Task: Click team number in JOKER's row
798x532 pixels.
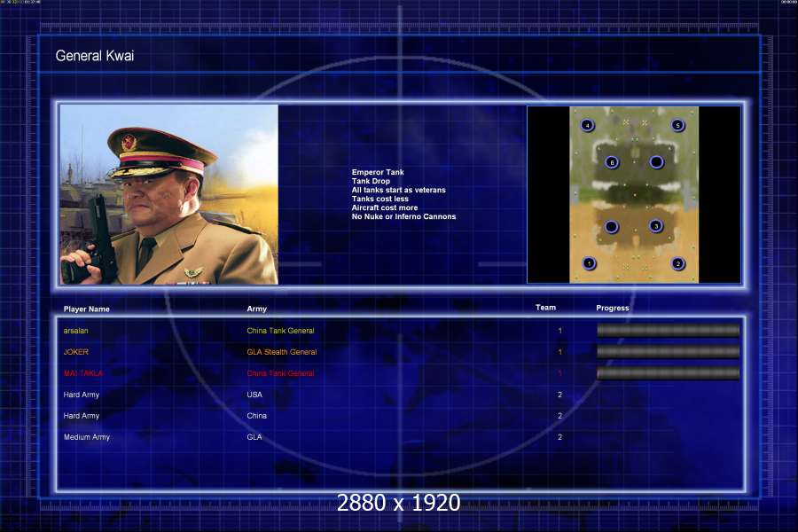Action: [559, 352]
